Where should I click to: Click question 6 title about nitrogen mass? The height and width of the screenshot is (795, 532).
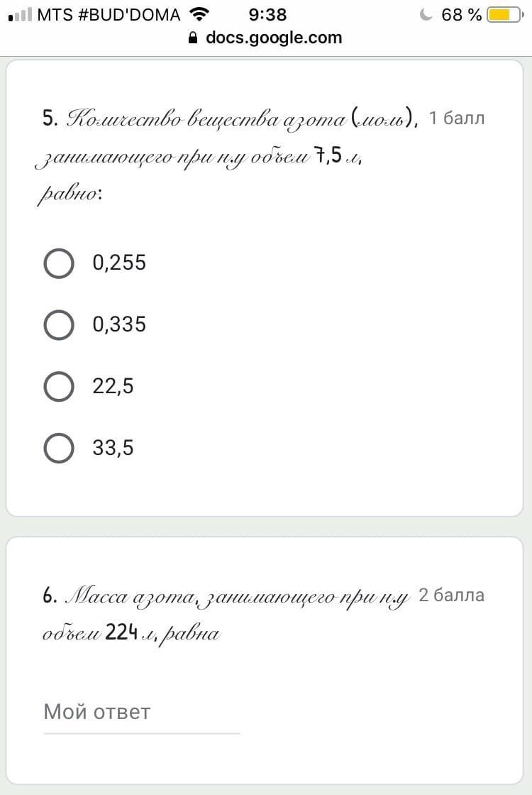pyautogui.click(x=226, y=614)
